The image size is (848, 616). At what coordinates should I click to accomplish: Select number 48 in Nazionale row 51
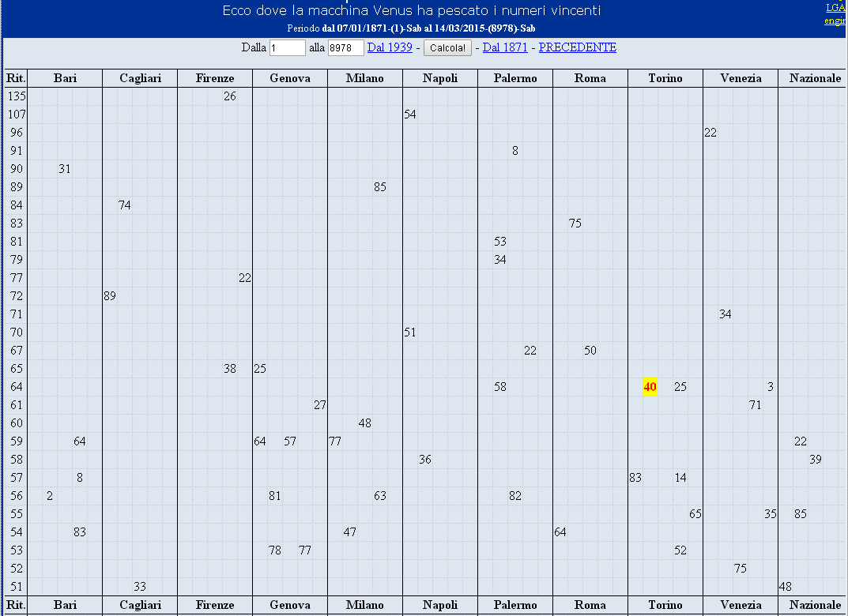point(786,587)
